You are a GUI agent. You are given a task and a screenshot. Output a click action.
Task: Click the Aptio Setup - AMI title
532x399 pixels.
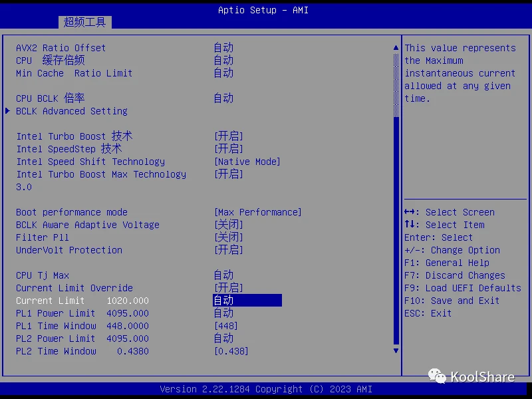263,10
